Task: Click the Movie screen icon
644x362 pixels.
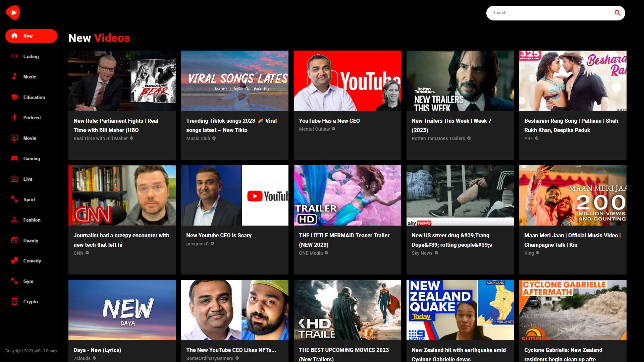Action: 14,138
